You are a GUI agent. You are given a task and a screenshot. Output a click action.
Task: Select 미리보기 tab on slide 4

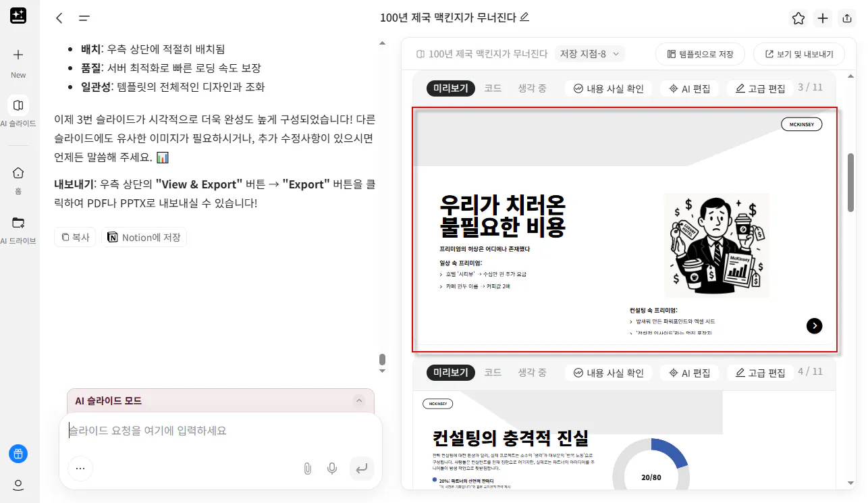(x=451, y=372)
